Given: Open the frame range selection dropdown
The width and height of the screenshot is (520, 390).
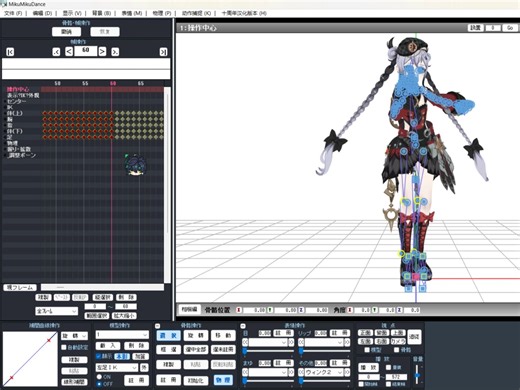Looking at the screenshot, I should tap(57, 311).
